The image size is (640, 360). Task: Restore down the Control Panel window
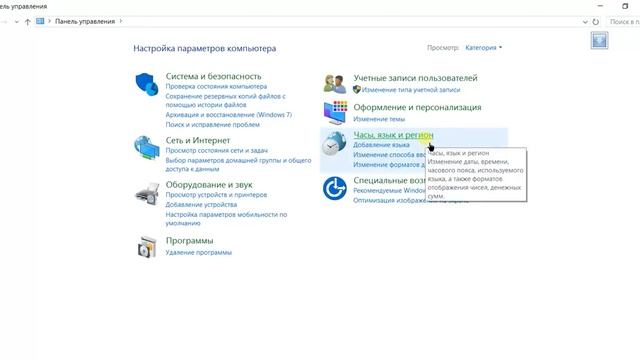coord(625,6)
